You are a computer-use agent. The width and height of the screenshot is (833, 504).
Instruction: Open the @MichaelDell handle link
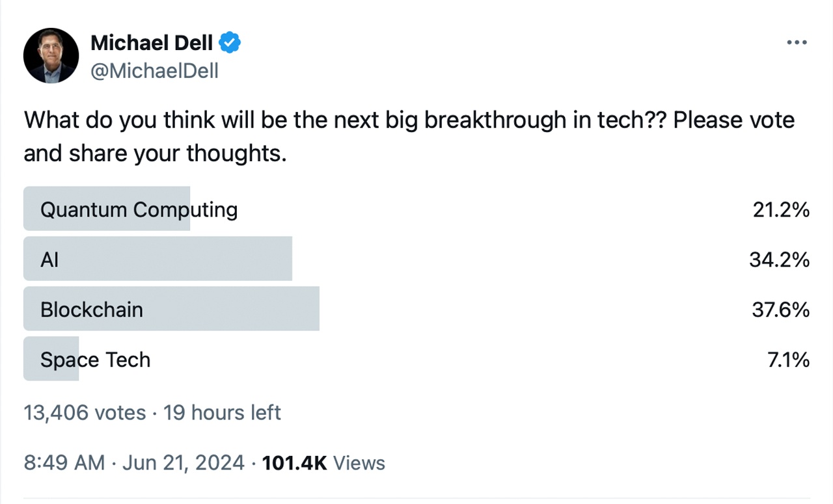(154, 71)
